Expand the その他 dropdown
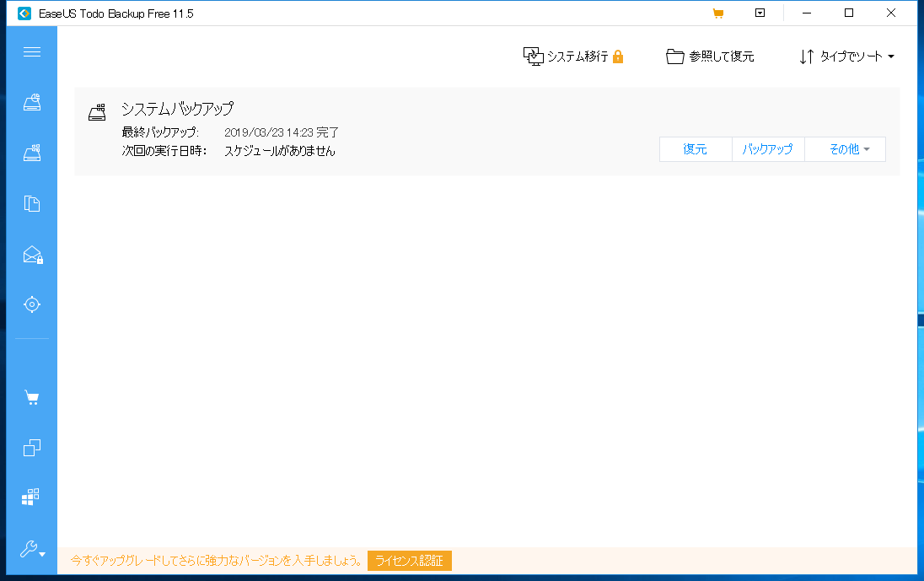Image resolution: width=924 pixels, height=581 pixels. pos(844,148)
